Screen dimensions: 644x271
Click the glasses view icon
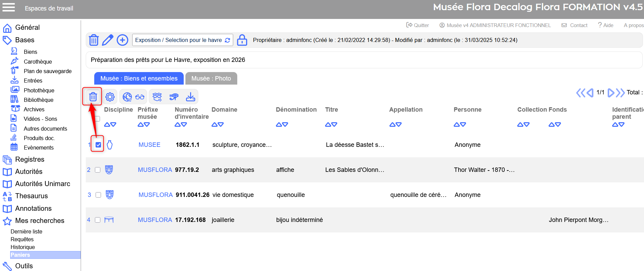[x=140, y=97]
